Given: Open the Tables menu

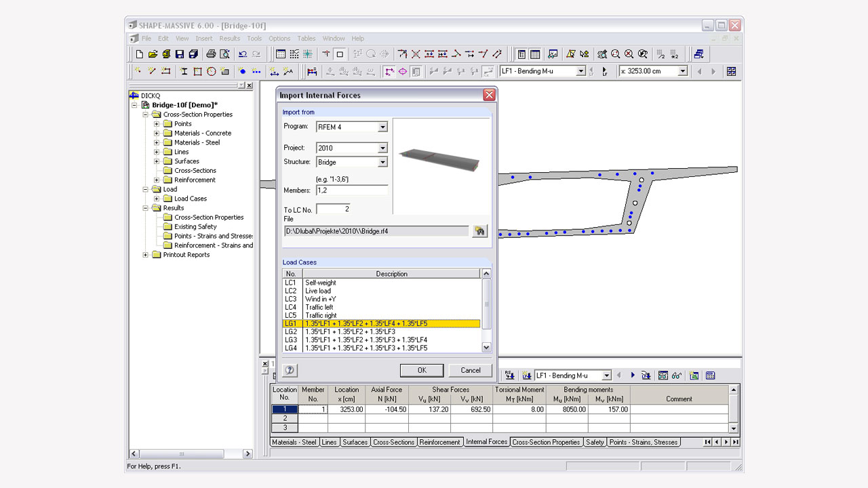Looking at the screenshot, I should pyautogui.click(x=306, y=39).
